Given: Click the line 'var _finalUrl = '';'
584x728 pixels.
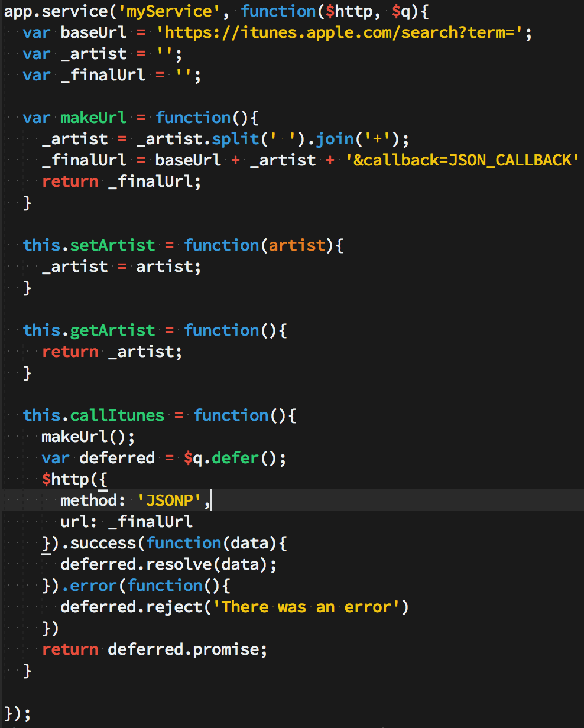Looking at the screenshot, I should coord(112,75).
